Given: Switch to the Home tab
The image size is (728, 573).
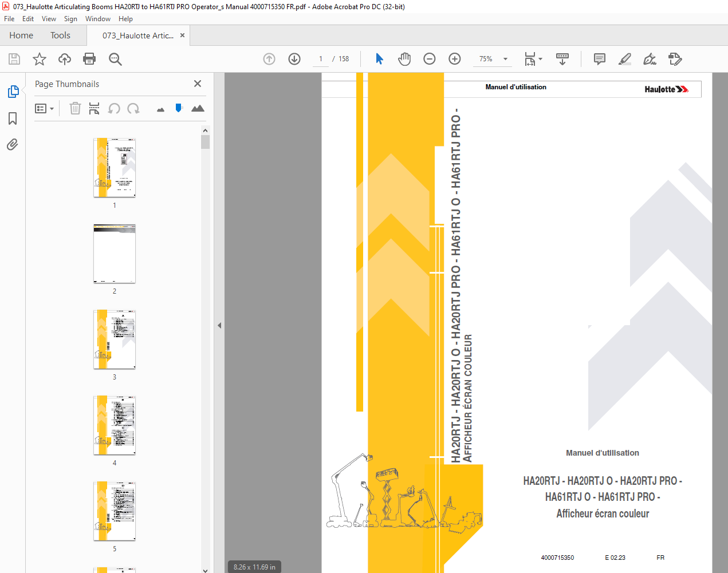Looking at the screenshot, I should pos(21,35).
